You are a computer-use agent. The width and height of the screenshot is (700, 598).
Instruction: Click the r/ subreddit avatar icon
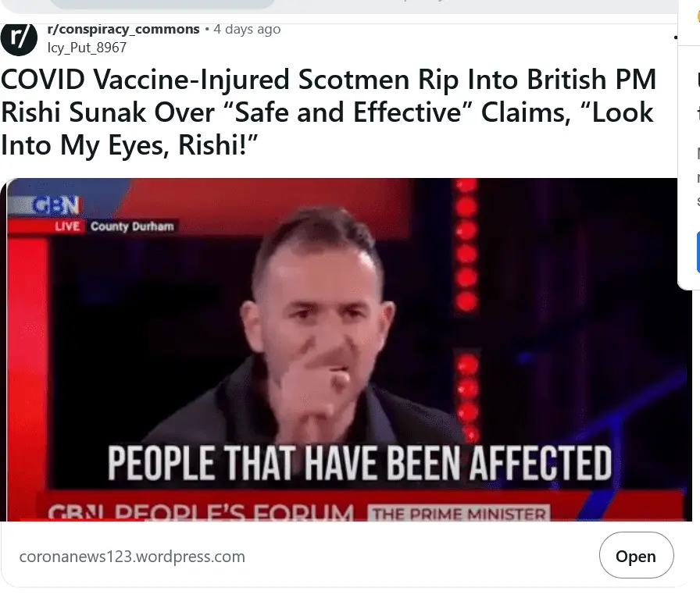(18, 38)
